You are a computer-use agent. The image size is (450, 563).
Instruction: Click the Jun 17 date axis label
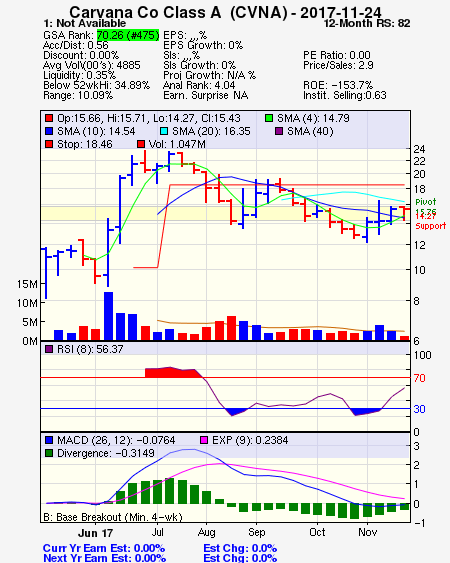(x=96, y=533)
